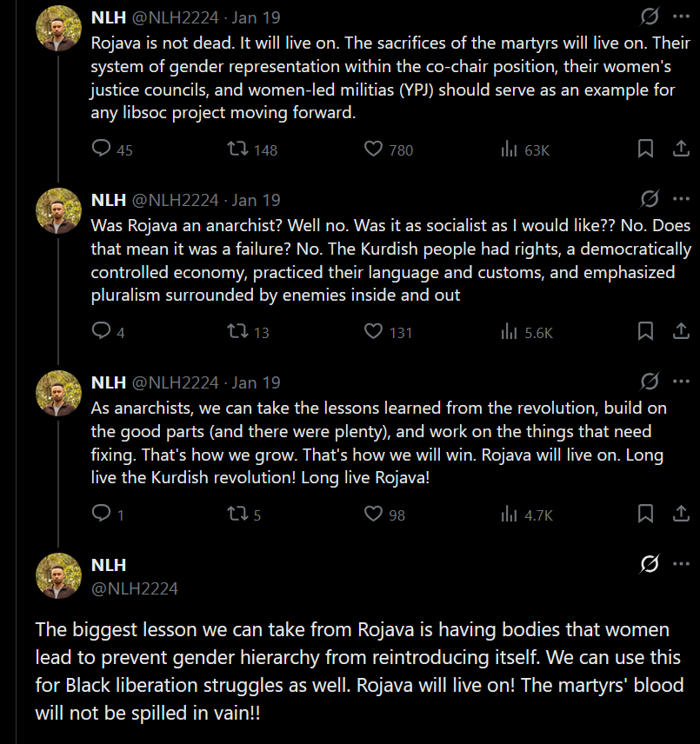This screenshot has height=744, width=700.
Task: Like the tweet with 780 likes
Action: 373,149
